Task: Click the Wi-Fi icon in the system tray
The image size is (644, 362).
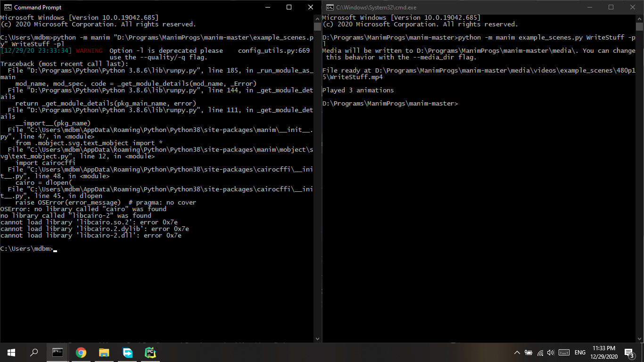Action: 540,352
